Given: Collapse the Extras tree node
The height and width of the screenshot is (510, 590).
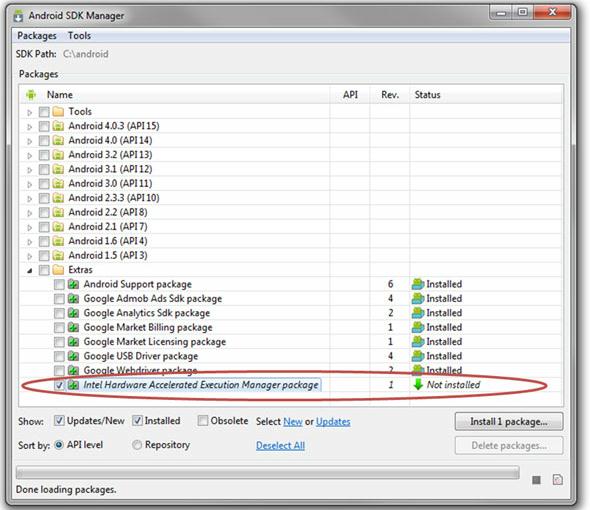Looking at the screenshot, I should (x=30, y=270).
